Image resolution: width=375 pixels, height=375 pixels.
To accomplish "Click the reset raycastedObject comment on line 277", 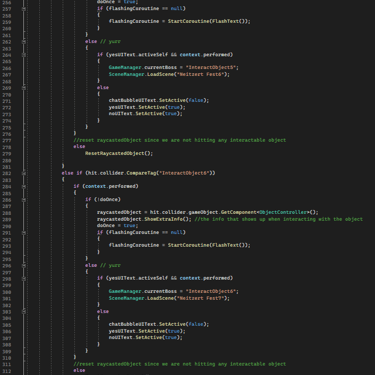I will [x=180, y=140].
